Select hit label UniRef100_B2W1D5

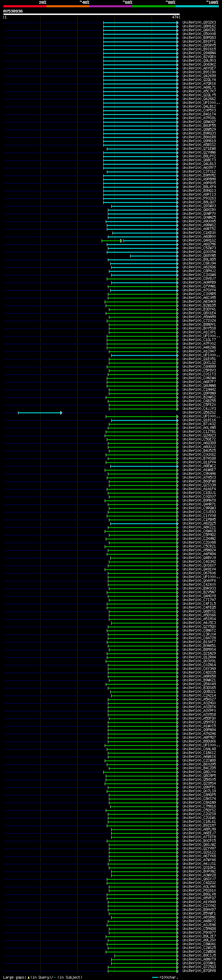tap(199, 306)
